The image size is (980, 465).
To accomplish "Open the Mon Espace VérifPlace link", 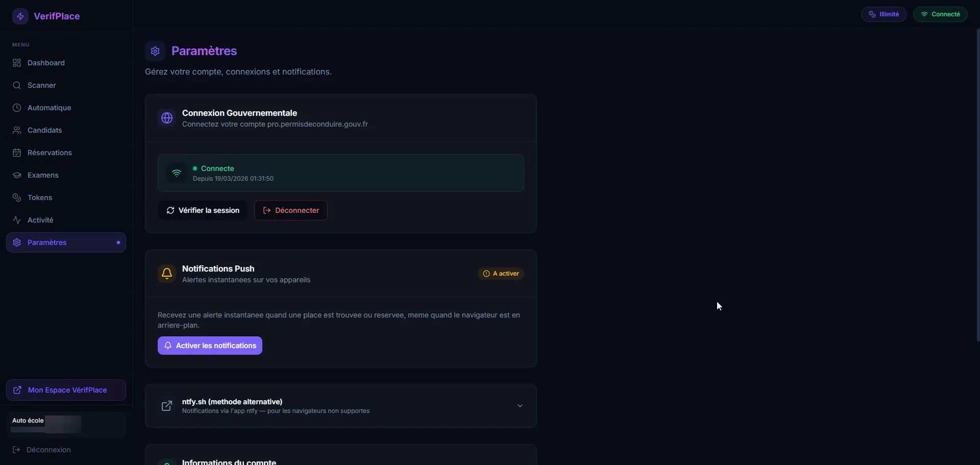I will [x=66, y=390].
